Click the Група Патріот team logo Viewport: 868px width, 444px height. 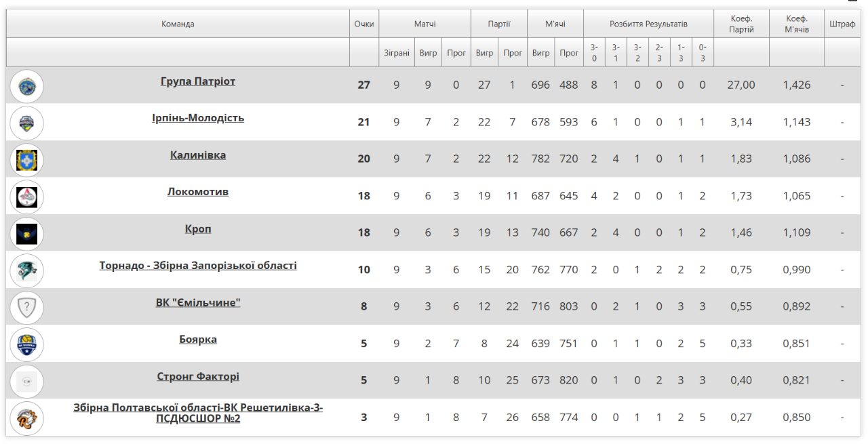coord(27,86)
